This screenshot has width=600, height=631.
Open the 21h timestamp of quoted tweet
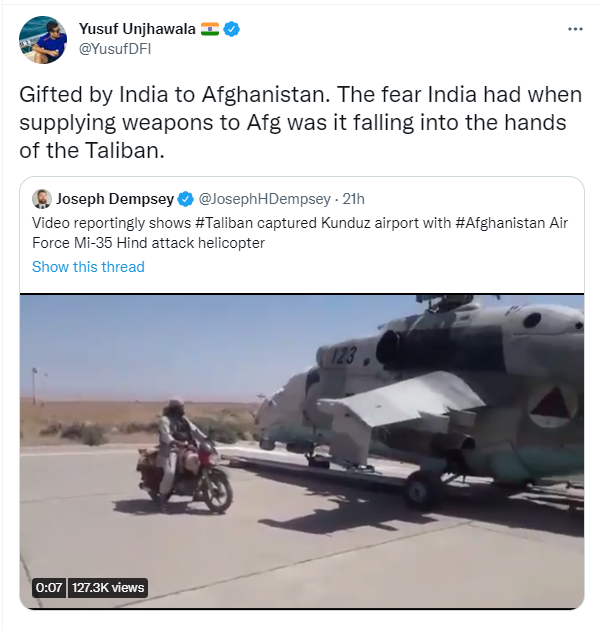(353, 199)
